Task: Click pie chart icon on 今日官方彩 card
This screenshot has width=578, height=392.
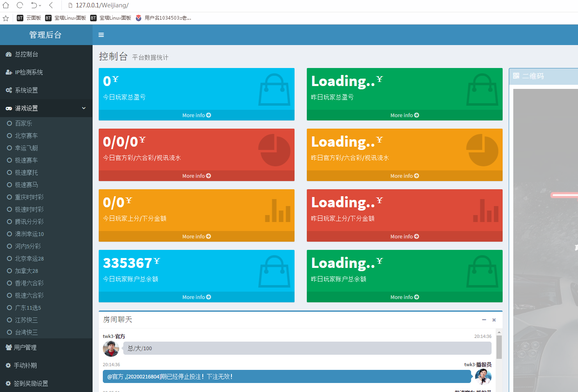Action: pyautogui.click(x=274, y=150)
